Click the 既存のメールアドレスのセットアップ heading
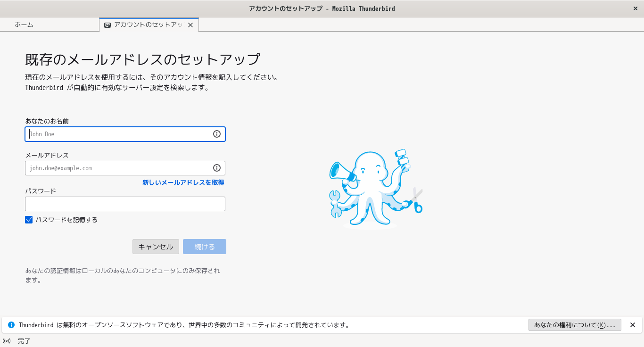This screenshot has width=644, height=347. click(x=143, y=59)
